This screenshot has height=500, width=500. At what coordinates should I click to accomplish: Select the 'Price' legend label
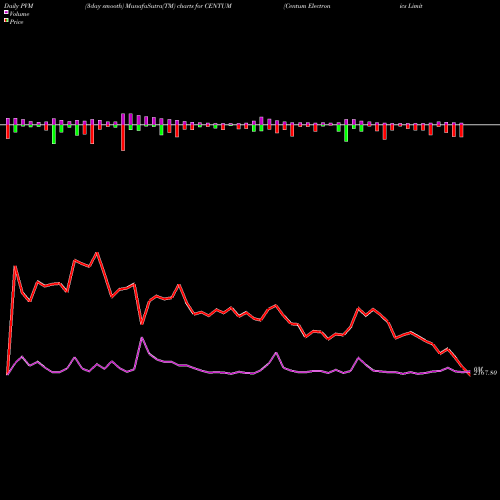pos(16,22)
